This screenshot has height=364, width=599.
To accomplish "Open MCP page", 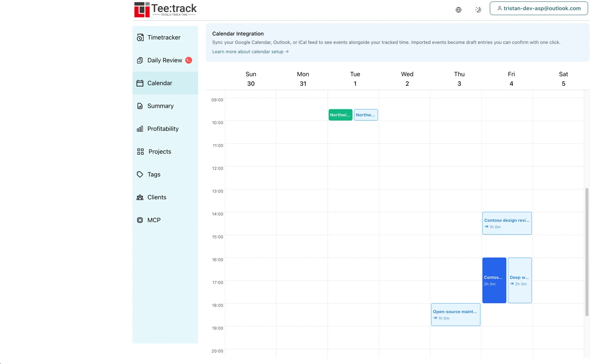I will point(165,220).
